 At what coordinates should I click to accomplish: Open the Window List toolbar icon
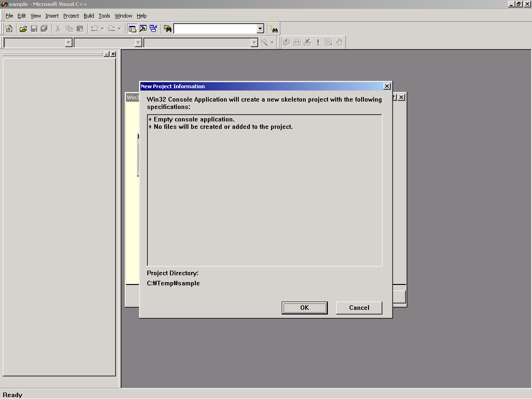point(153,29)
